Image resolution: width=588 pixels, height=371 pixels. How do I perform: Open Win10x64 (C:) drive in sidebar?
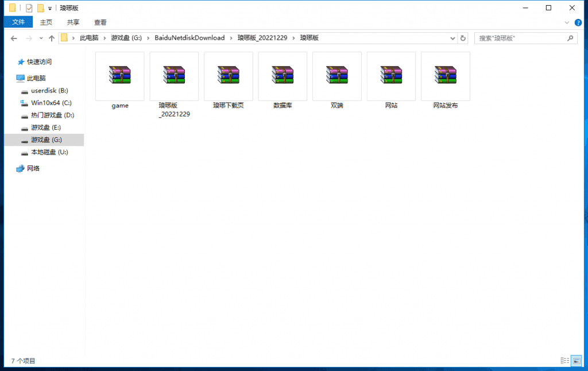tap(51, 103)
